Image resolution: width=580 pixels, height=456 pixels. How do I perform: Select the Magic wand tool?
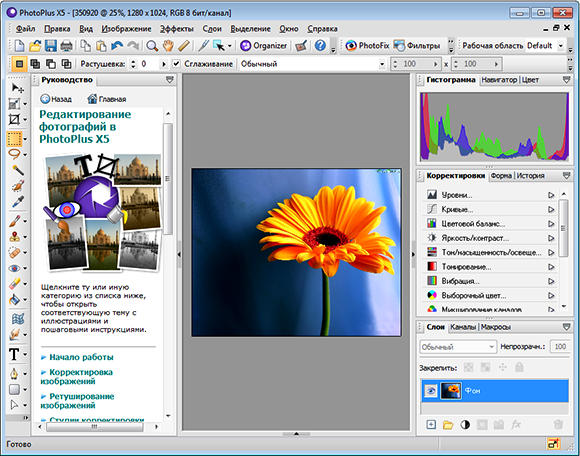coord(18,170)
